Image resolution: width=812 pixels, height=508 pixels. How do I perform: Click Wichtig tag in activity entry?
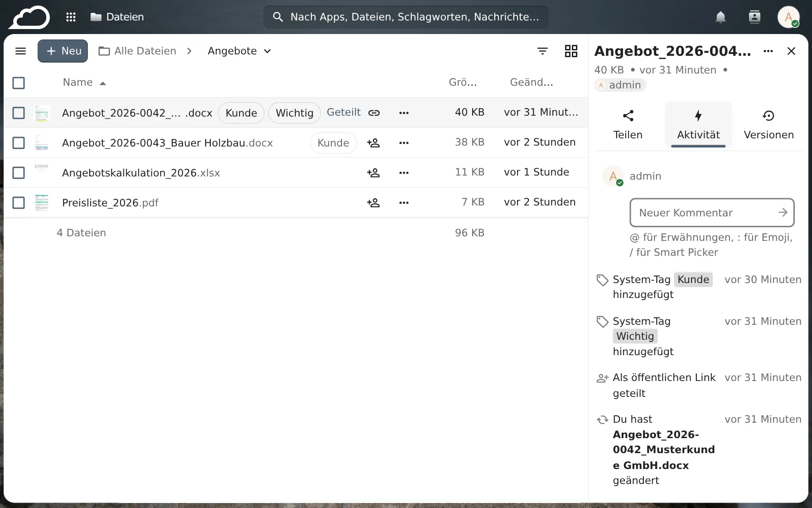click(635, 336)
